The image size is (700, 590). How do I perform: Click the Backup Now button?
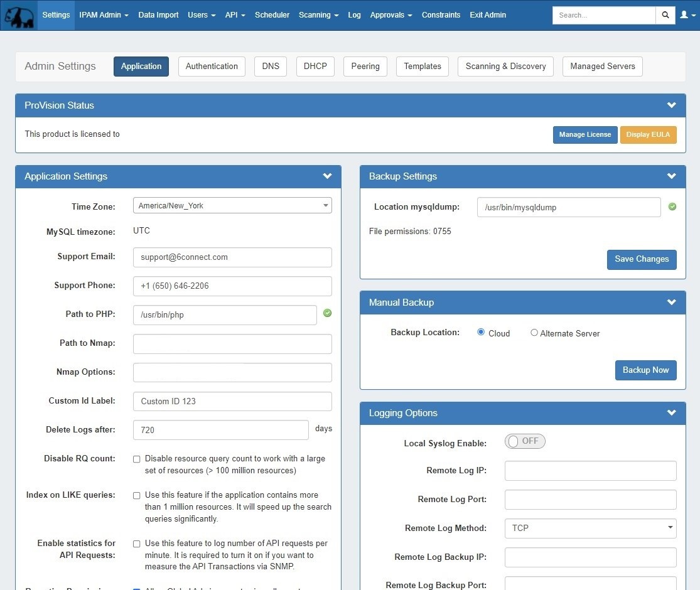(645, 370)
